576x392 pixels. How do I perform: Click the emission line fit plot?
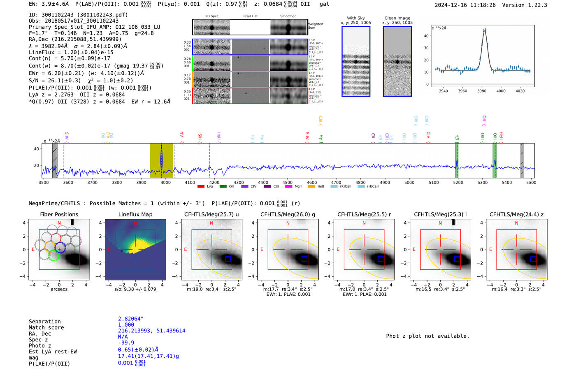point(482,56)
